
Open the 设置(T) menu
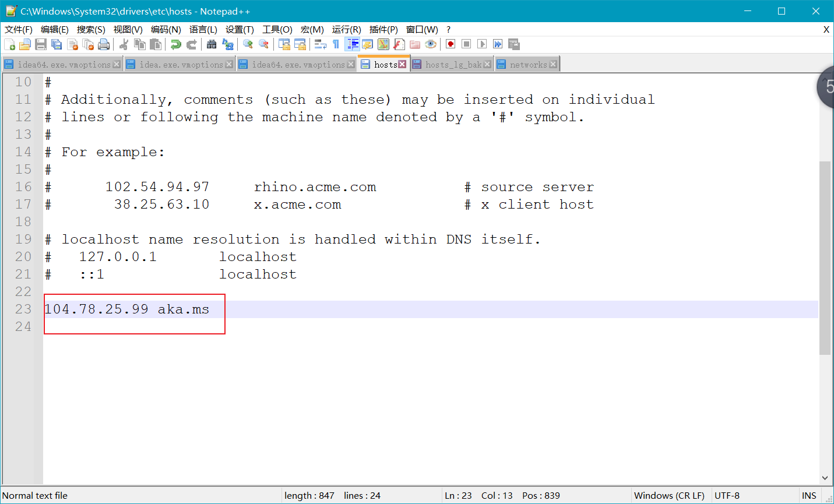[240, 29]
